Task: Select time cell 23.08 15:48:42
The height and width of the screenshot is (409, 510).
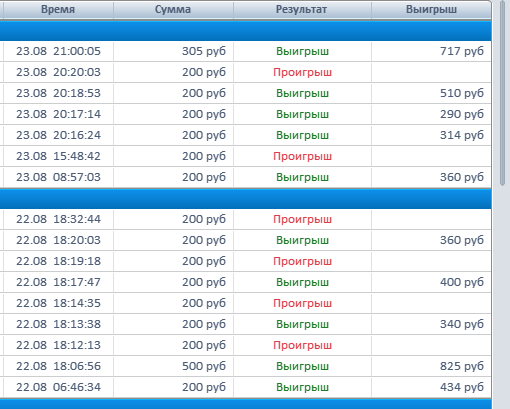Action: pos(58,156)
